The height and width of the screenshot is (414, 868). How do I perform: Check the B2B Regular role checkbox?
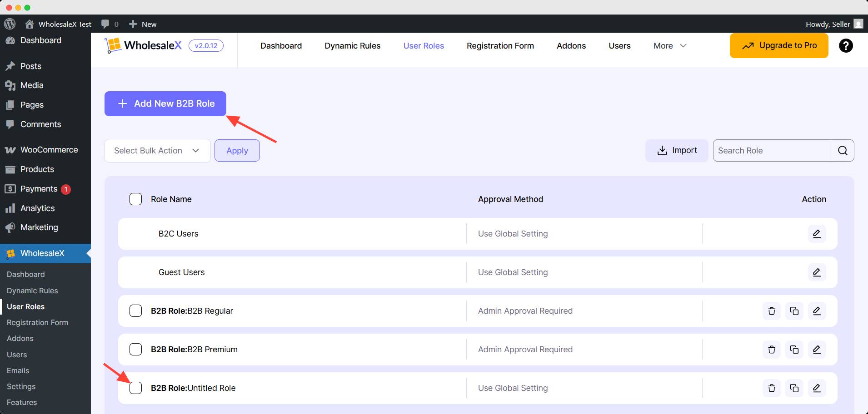(135, 311)
